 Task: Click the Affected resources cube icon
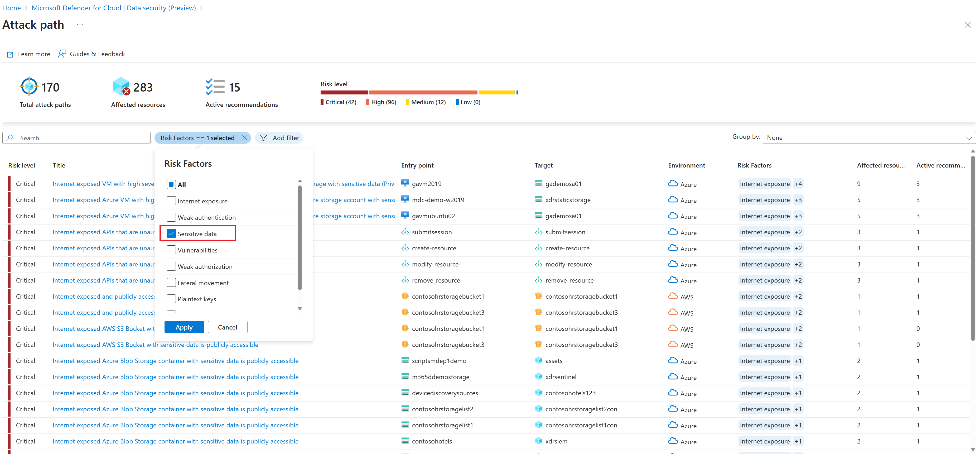[121, 87]
